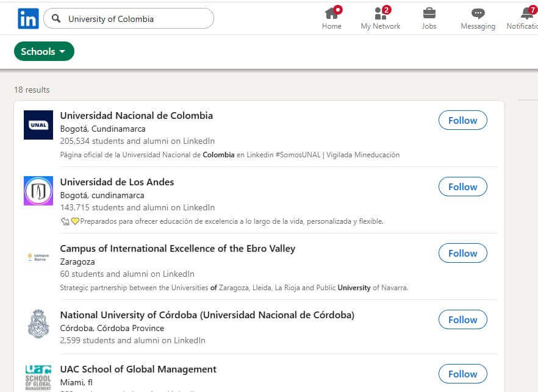The width and height of the screenshot is (538, 392).
Task: Click the LinkedIn logo icon
Action: pos(28,18)
